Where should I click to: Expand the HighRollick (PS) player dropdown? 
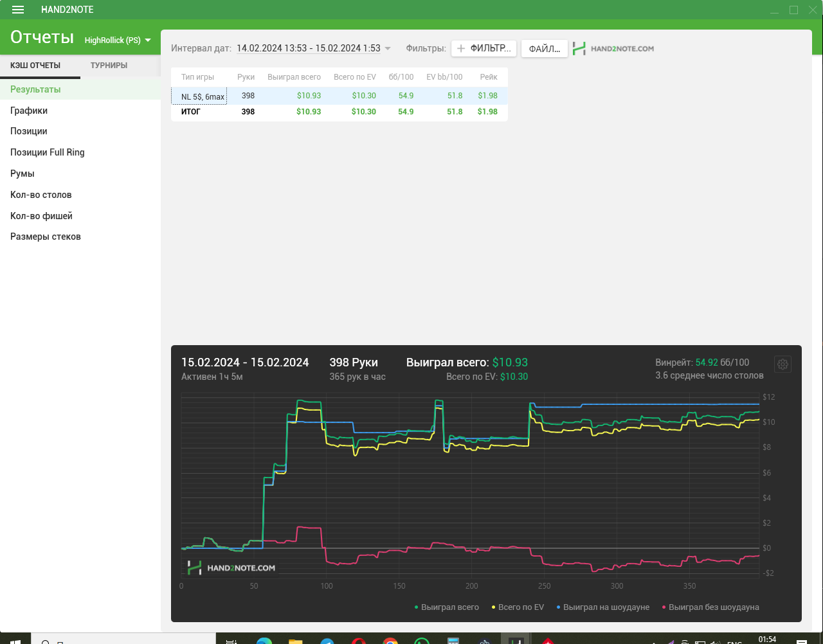118,40
